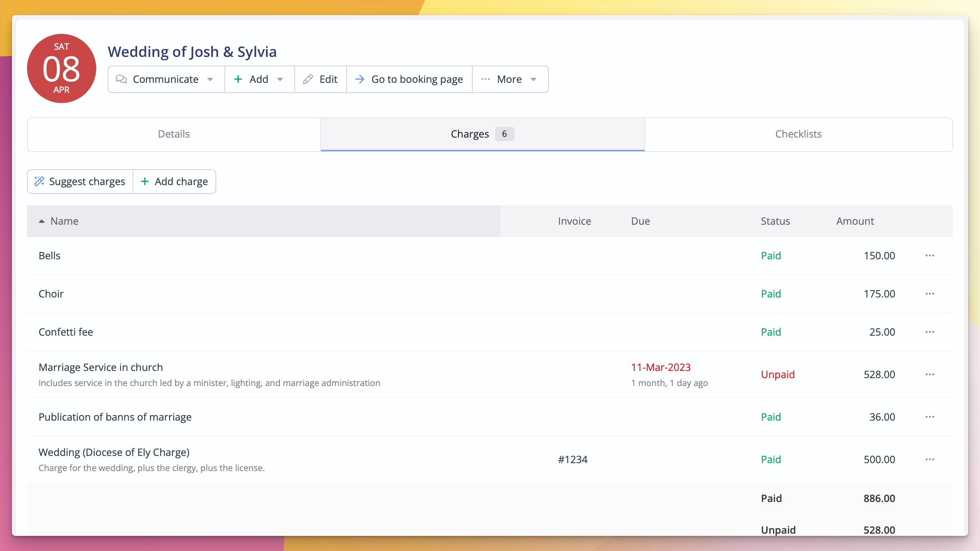Click the Amount column header

(855, 221)
